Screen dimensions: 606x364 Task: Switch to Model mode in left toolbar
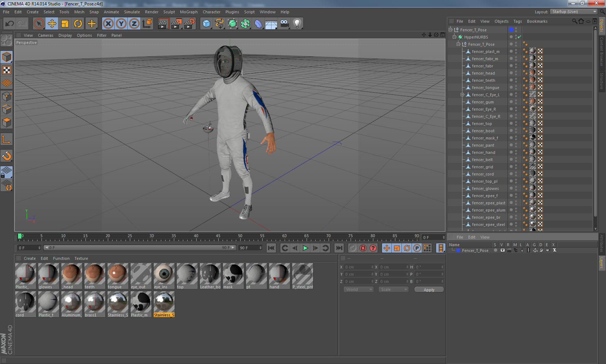click(x=6, y=57)
